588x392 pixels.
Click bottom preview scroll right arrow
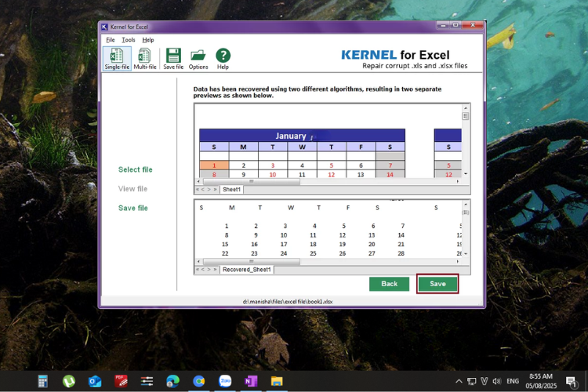click(x=458, y=261)
